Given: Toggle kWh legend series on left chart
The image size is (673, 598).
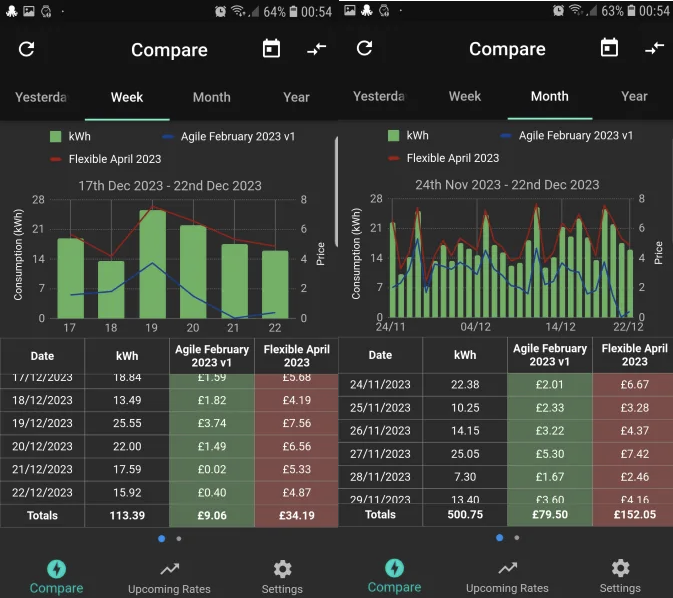Looking at the screenshot, I should pyautogui.click(x=70, y=137).
